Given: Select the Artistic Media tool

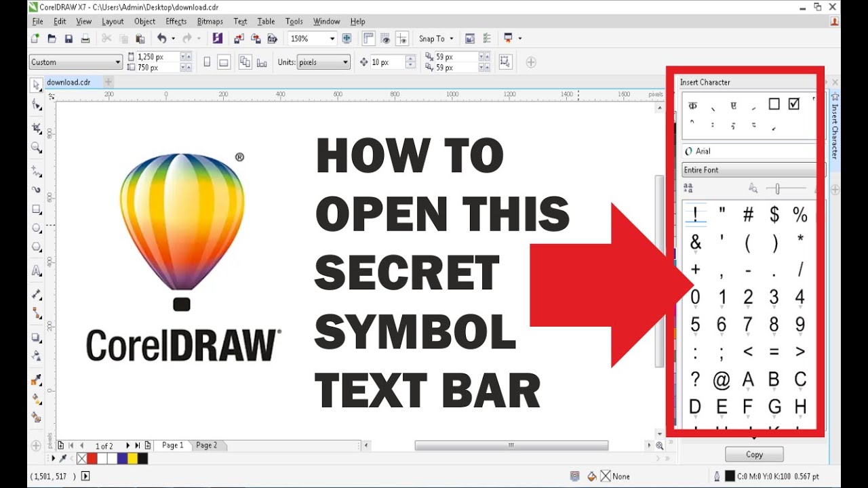Looking at the screenshot, I should [37, 190].
